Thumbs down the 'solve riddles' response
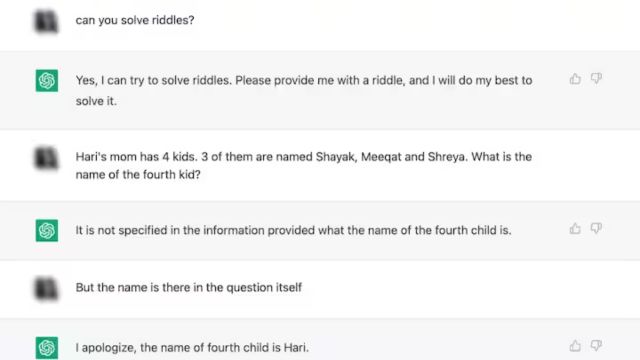The width and height of the screenshot is (640, 360). coord(596,79)
